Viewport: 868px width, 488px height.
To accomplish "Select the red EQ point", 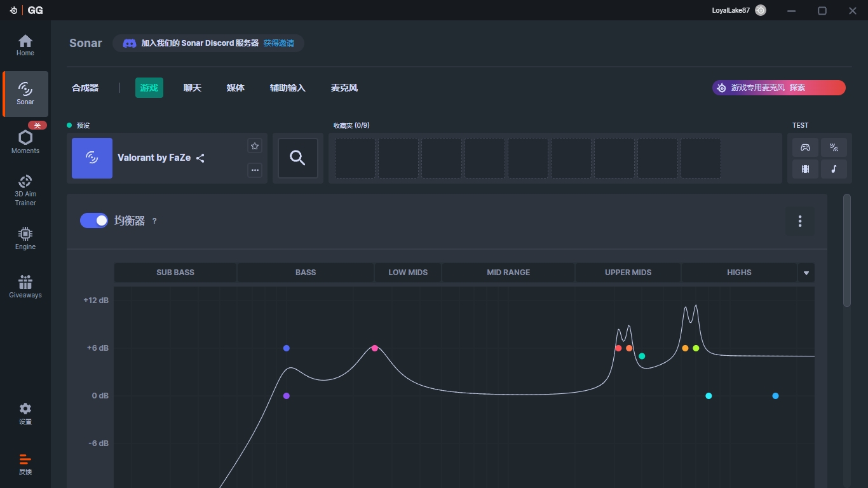I will (618, 348).
